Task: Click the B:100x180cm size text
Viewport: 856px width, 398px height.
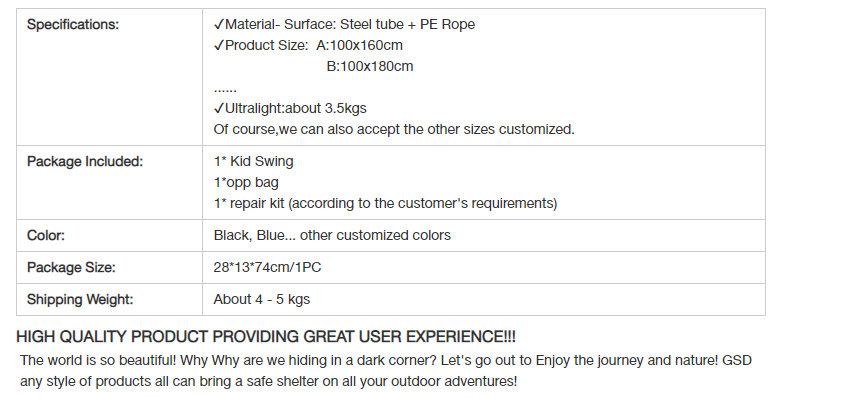Action: [370, 67]
